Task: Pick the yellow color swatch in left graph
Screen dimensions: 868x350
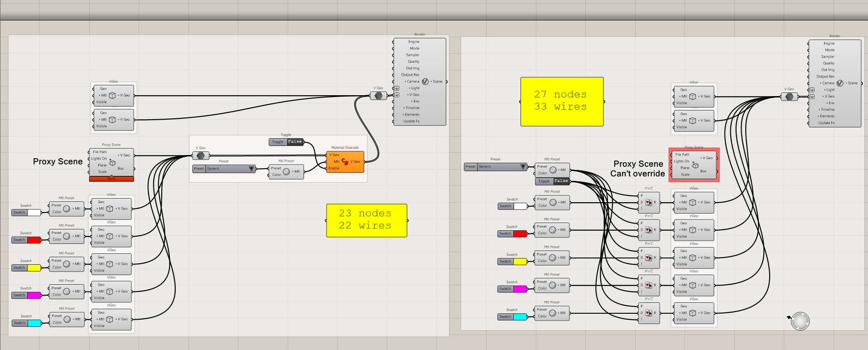Action: tap(34, 267)
